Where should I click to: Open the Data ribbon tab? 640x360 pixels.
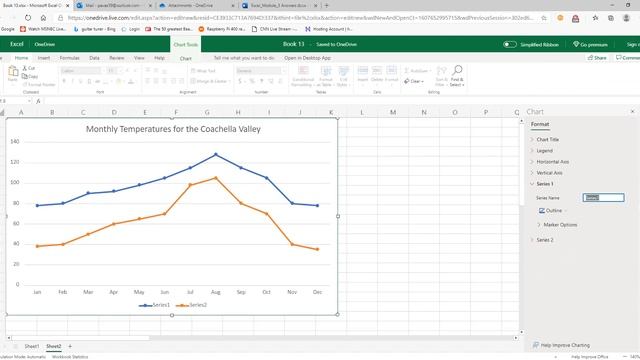coord(94,58)
